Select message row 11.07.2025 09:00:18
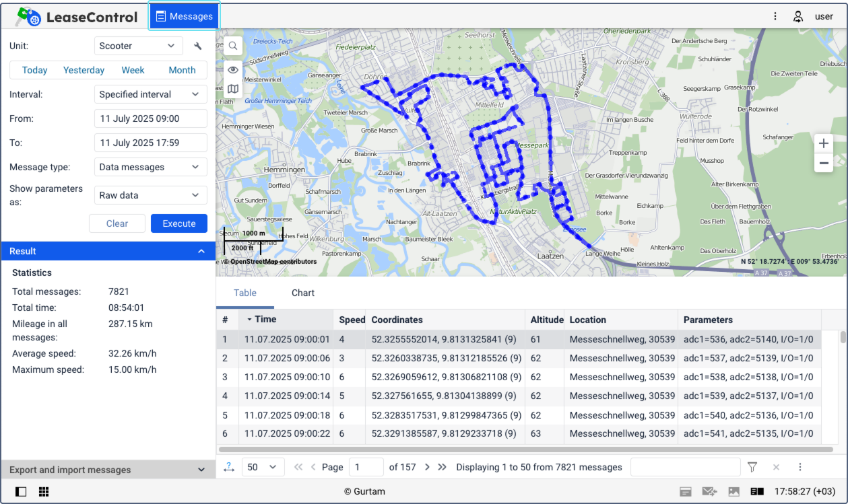 point(519,415)
